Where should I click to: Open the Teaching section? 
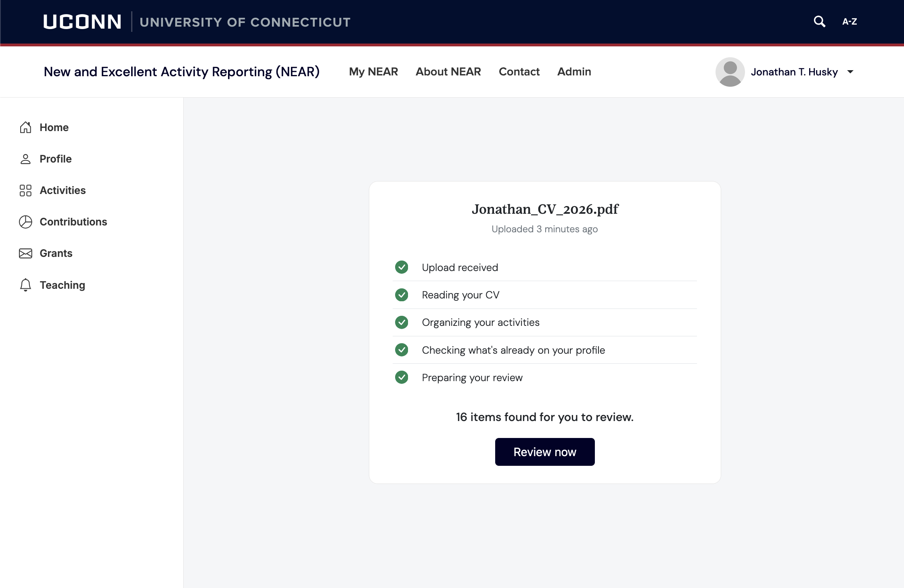click(x=63, y=285)
